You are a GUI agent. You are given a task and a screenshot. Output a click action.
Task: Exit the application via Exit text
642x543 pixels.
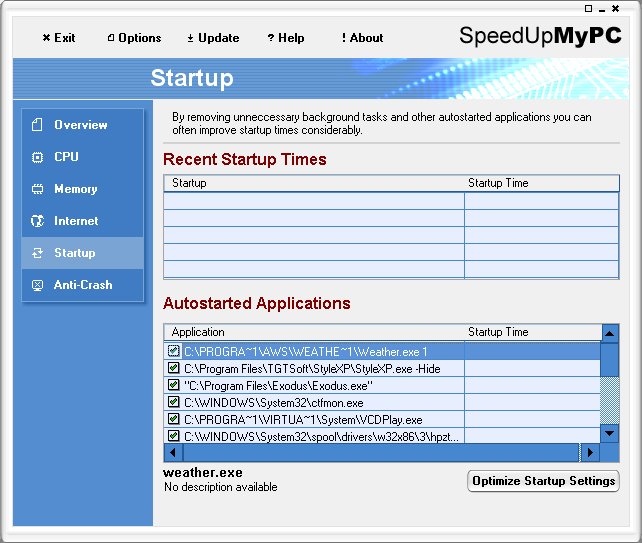pos(65,38)
